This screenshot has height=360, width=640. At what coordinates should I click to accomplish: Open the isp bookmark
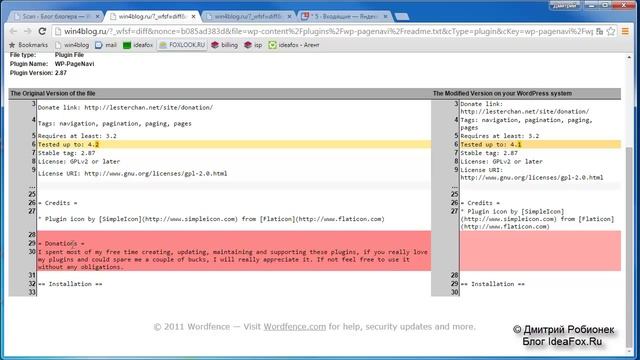[x=253, y=45]
